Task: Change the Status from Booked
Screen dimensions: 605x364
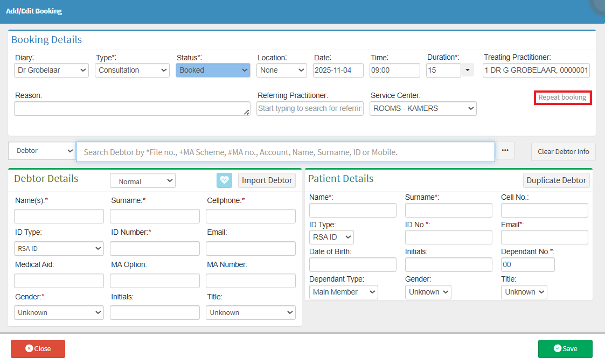Action: [213, 70]
